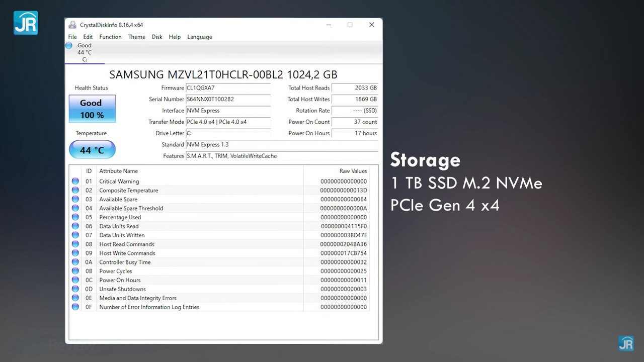Click status orb for Data Units Read row
This screenshot has width=644, height=362.
pyautogui.click(x=75, y=226)
